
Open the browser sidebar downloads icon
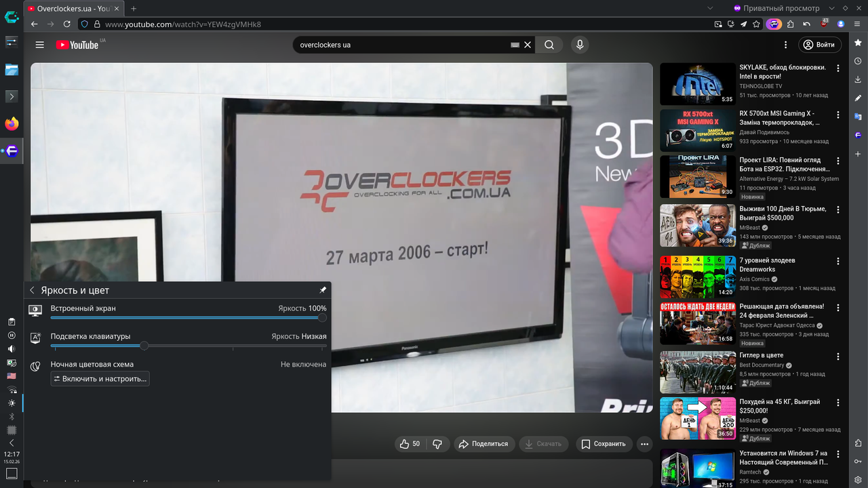(x=858, y=79)
